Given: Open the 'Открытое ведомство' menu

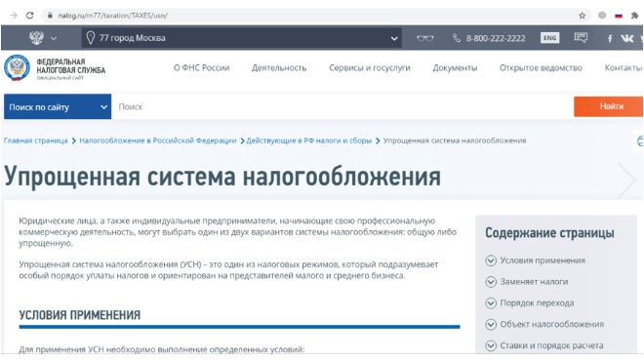Looking at the screenshot, I should [x=541, y=67].
